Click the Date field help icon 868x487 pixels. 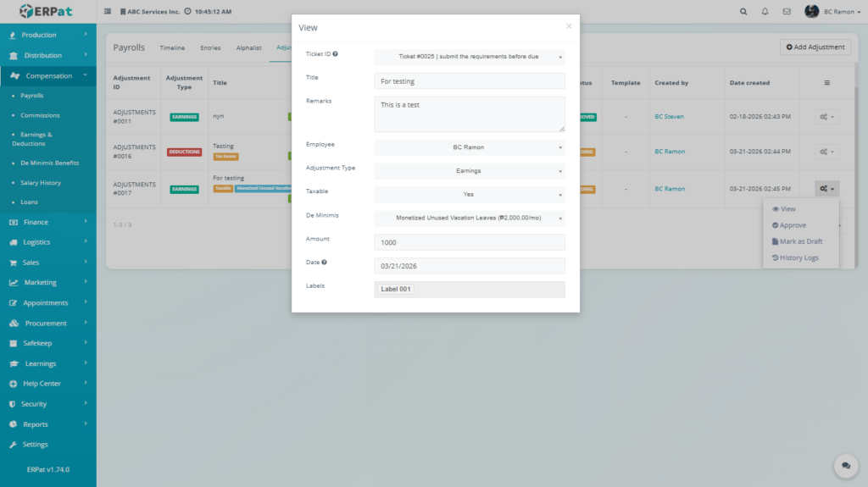click(x=325, y=262)
